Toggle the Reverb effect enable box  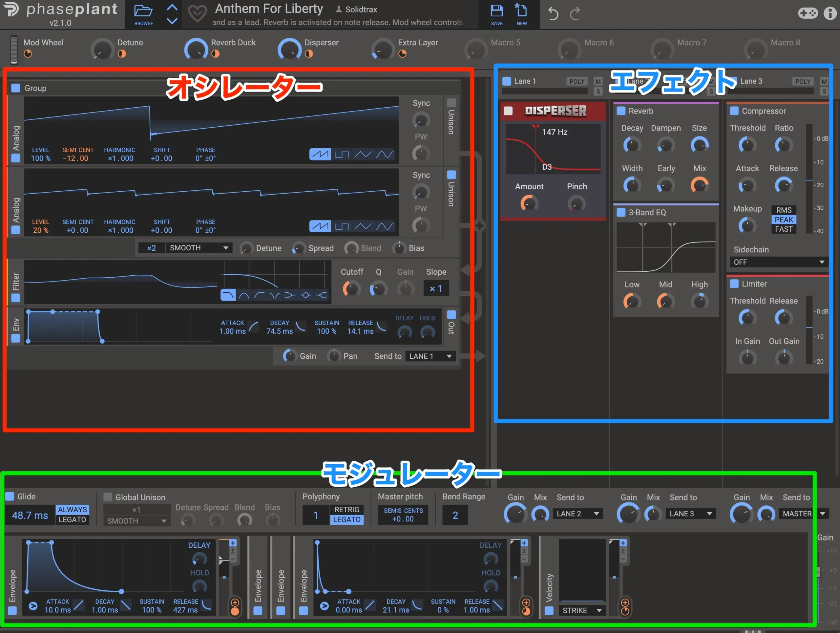(621, 111)
